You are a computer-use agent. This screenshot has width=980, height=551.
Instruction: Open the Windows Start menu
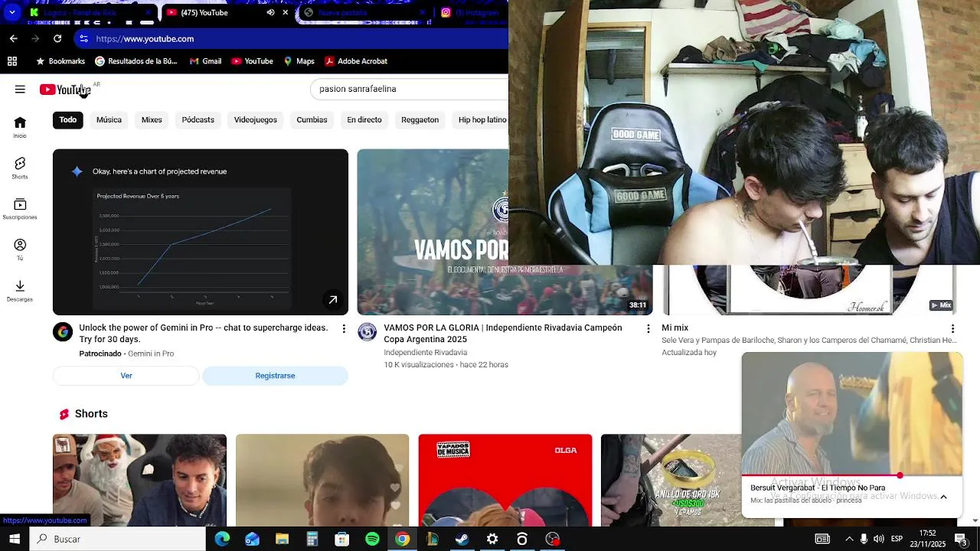[x=15, y=539]
